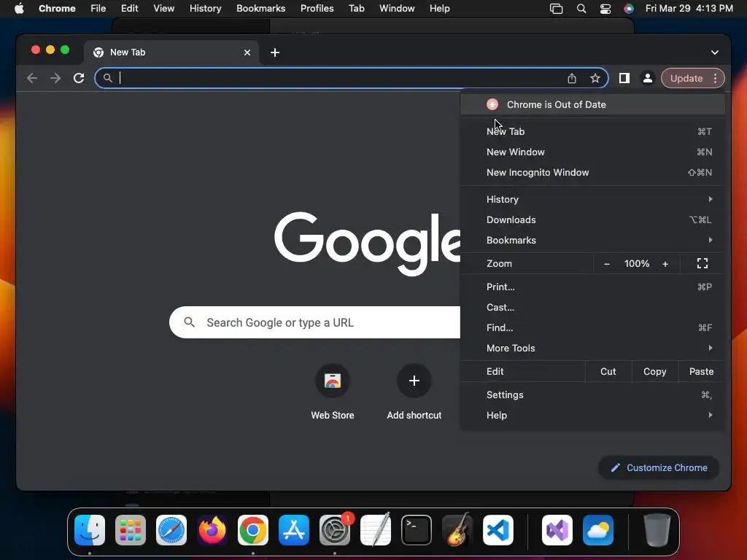This screenshot has width=747, height=560.
Task: Click the three-dot Chrome menu icon
Action: (x=715, y=78)
